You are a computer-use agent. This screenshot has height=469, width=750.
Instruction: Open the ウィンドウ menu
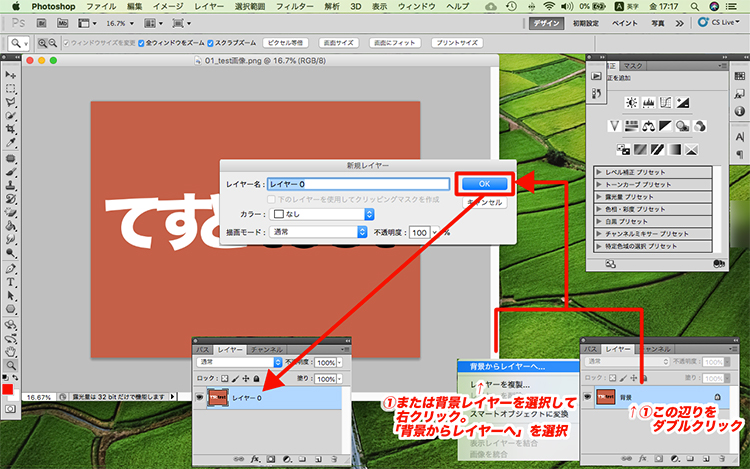(x=417, y=7)
